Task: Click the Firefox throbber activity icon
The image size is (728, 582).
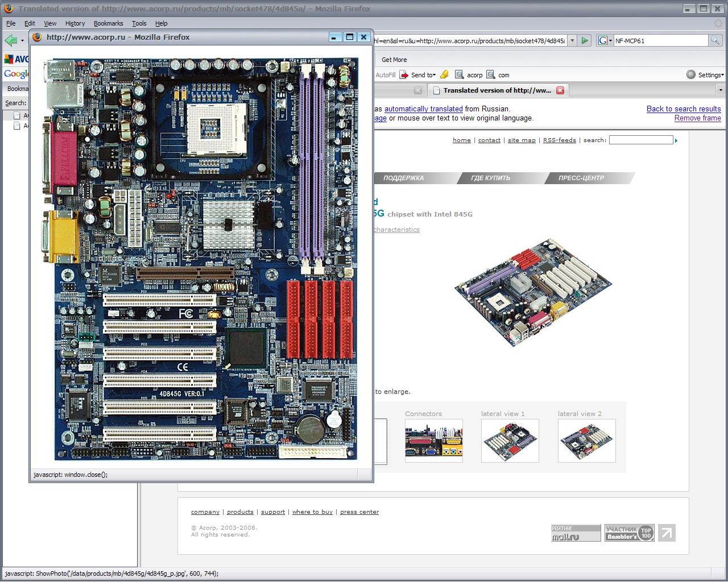Action: [x=719, y=23]
